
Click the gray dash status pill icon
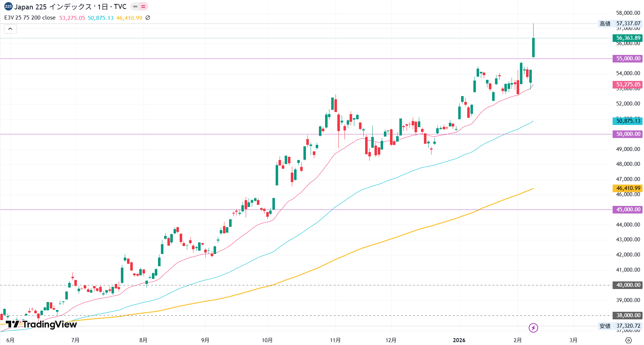pyautogui.click(x=135, y=7)
